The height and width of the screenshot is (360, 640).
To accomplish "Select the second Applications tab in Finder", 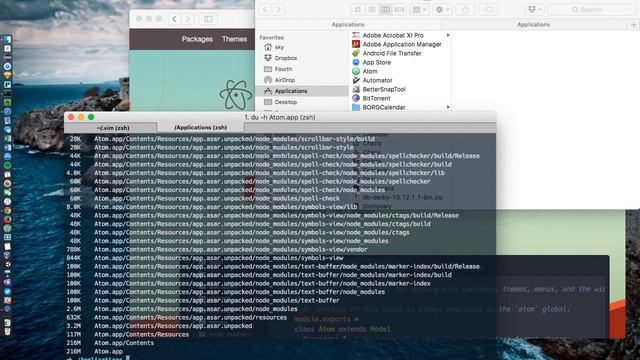I will tap(533, 24).
